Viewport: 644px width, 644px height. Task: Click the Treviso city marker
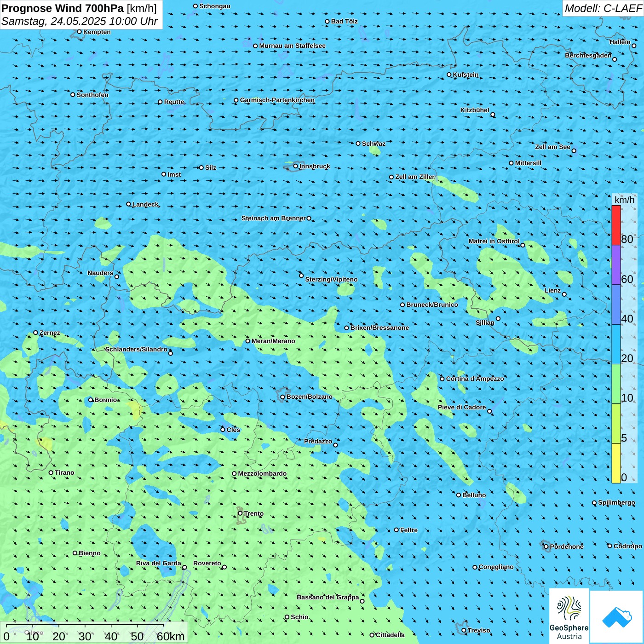464,630
